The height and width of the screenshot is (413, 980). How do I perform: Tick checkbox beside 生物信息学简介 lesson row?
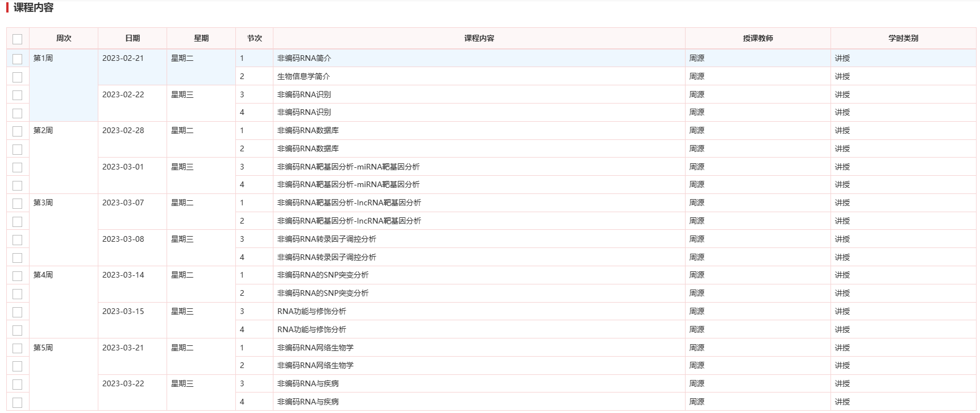click(x=17, y=77)
